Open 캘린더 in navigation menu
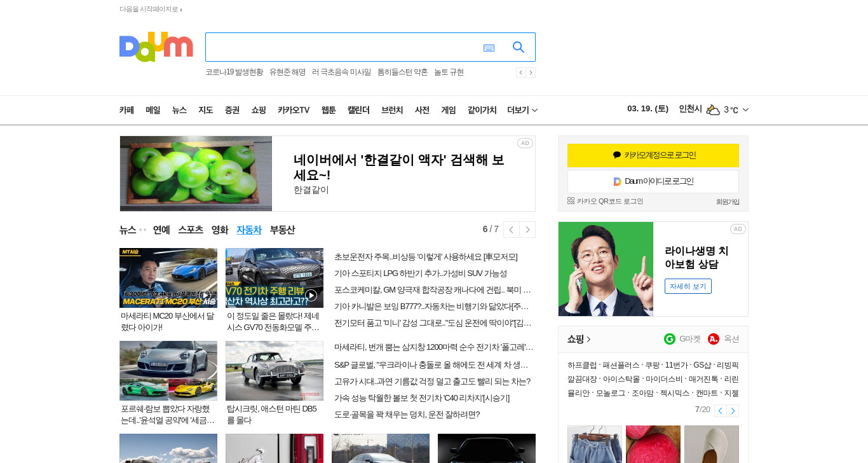 358,110
